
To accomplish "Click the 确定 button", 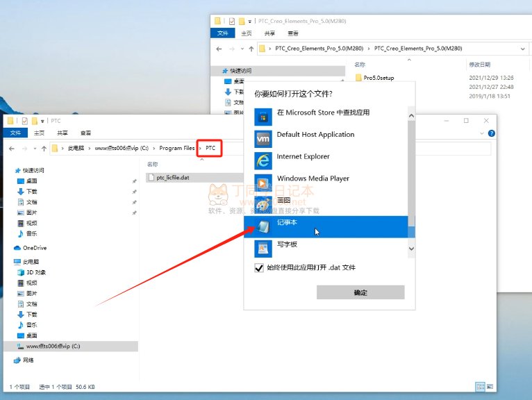I will click(360, 292).
